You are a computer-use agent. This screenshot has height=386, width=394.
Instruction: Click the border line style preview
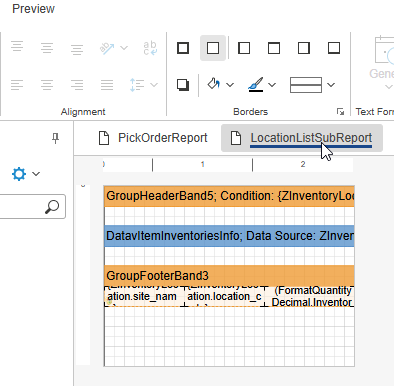(306, 85)
